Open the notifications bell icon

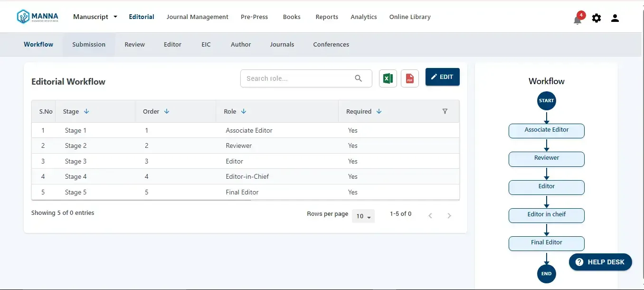tap(578, 19)
